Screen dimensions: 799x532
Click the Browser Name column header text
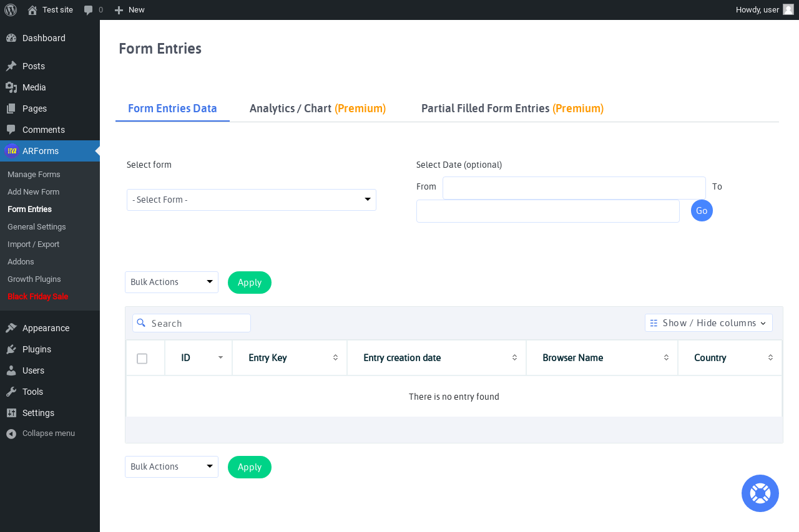[572, 358]
